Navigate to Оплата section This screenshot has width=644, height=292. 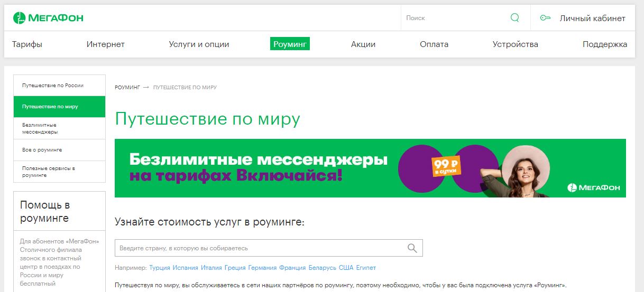[434, 44]
